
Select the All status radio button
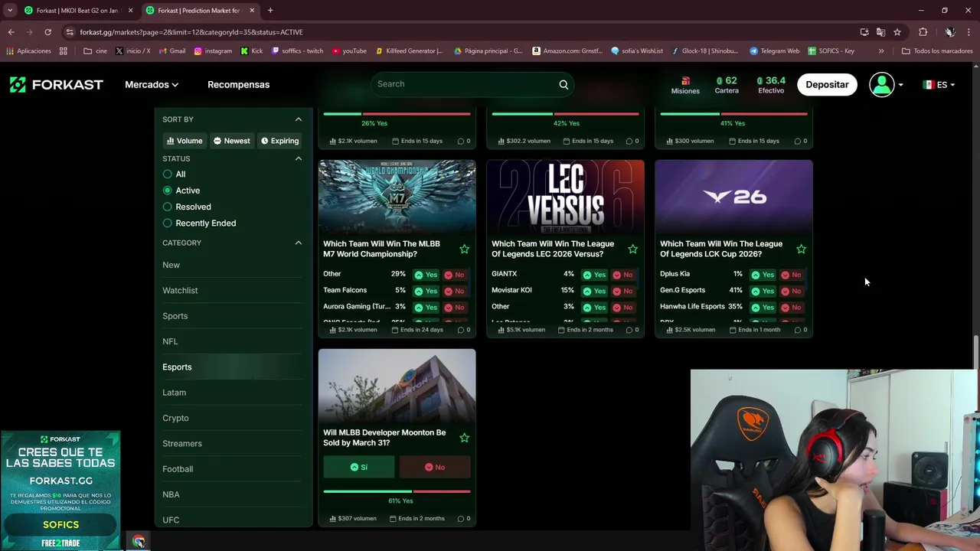pos(167,174)
